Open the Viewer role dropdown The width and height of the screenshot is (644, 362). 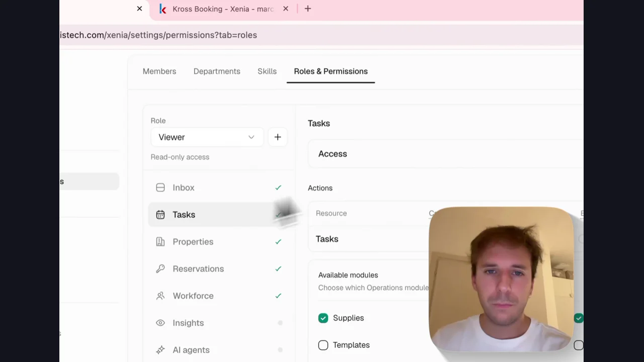point(206,137)
